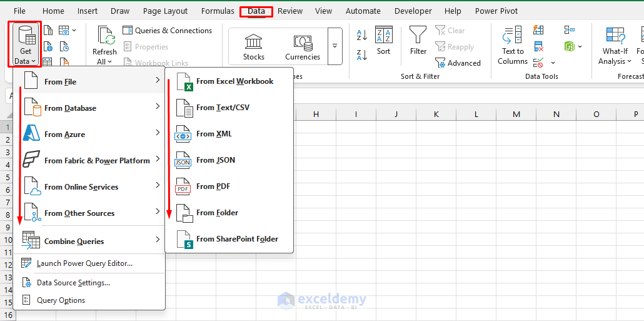The height and width of the screenshot is (321, 644).
Task: Toggle the Filter funnel button
Action: click(x=418, y=40)
